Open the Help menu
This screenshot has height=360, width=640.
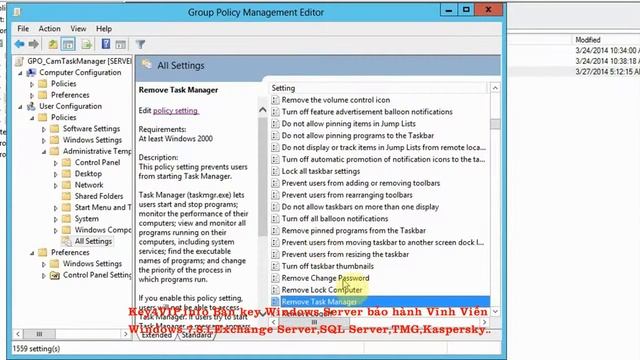click(104, 29)
